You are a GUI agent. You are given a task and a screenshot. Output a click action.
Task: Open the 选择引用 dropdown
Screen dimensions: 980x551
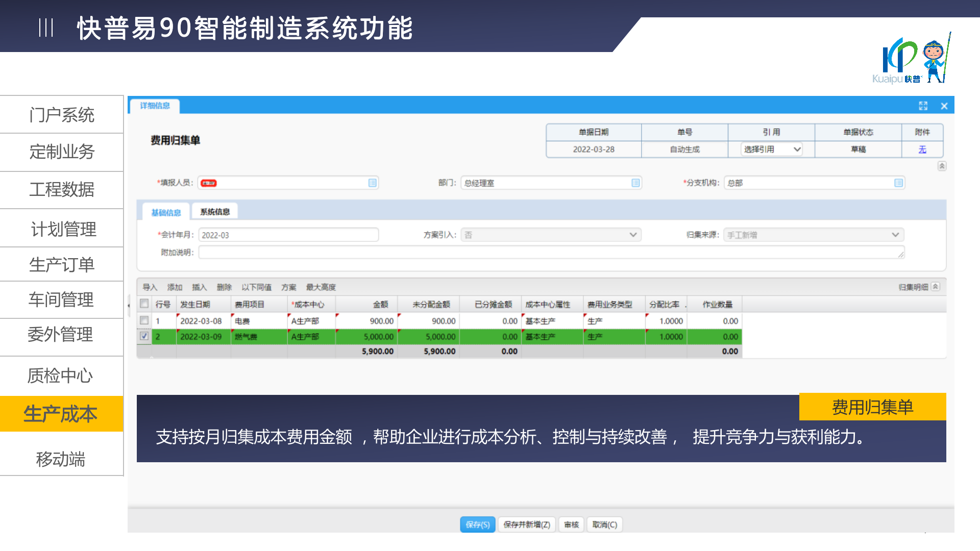(771, 149)
